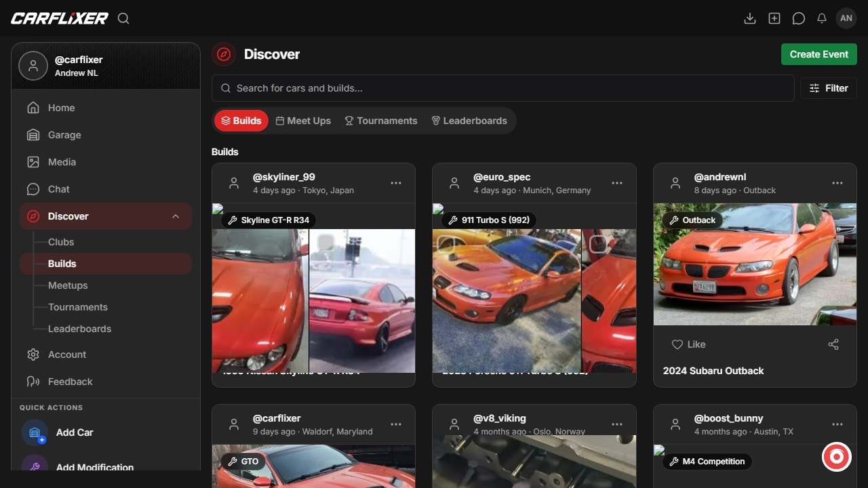Open the chat bubble icon in the top bar
The image size is (868, 488).
point(799,18)
